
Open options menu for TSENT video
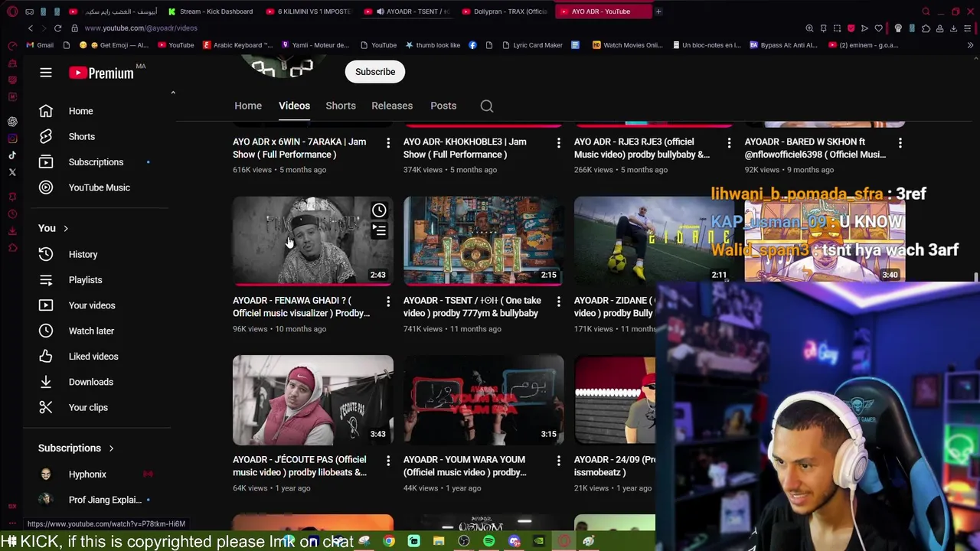[559, 302]
